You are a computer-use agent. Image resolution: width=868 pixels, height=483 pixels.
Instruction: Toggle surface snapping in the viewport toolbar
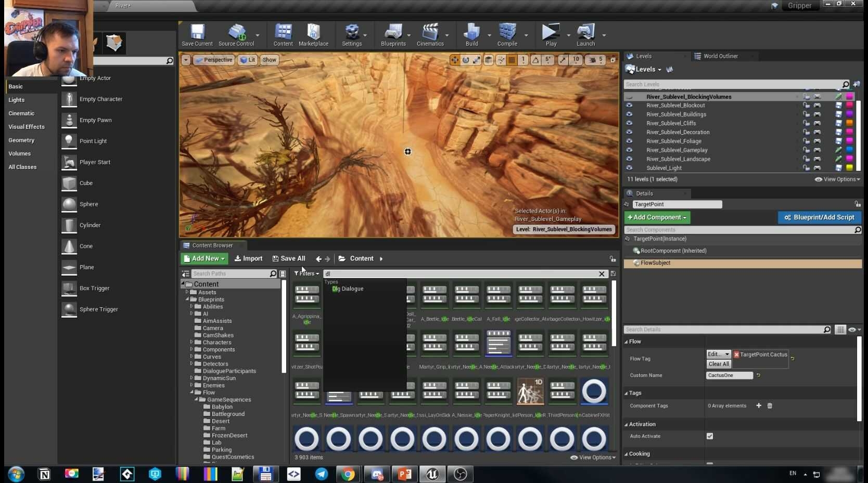501,60
